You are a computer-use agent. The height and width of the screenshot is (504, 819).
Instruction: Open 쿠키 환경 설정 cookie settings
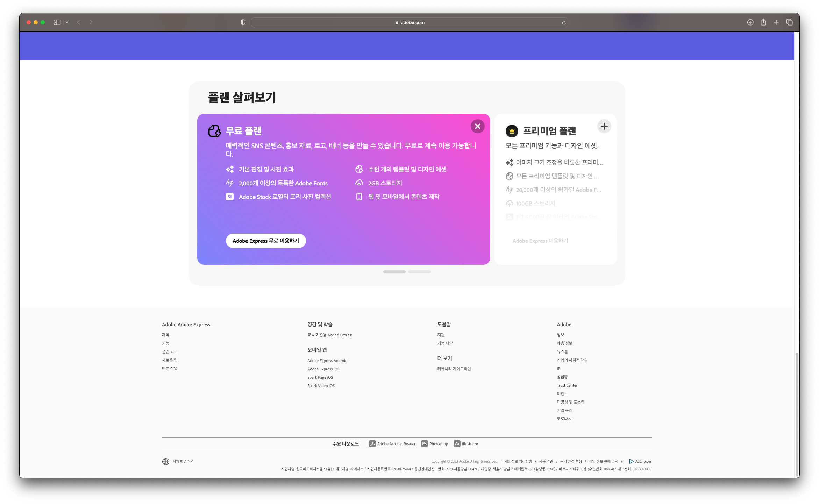coord(571,461)
